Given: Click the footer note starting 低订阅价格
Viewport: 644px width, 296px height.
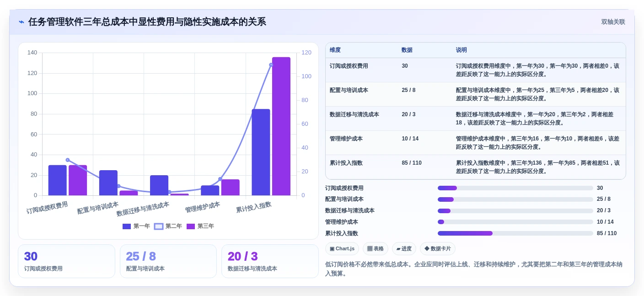Looking at the screenshot, I should point(473,269).
